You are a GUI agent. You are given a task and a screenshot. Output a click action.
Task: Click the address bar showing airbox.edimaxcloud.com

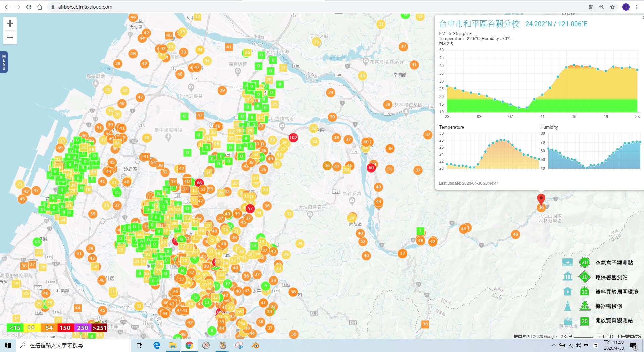315,7
